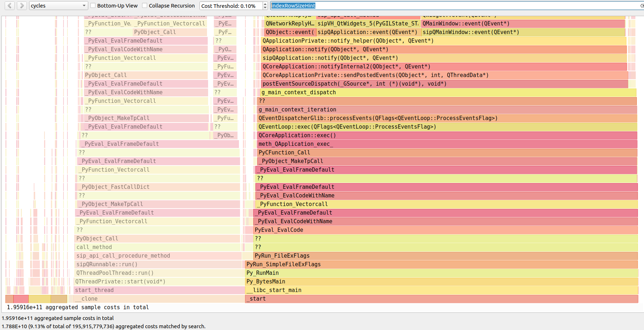The image size is (644, 330).
Task: Select the call_method frame
Action: coord(158,247)
